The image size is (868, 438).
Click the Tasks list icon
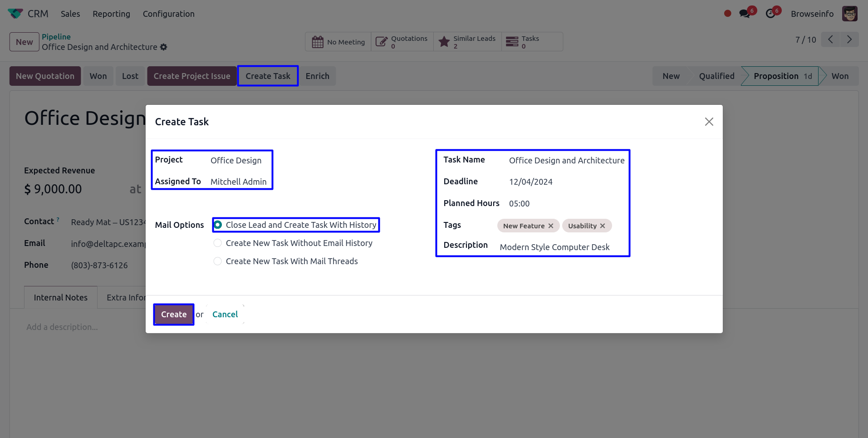pos(512,42)
